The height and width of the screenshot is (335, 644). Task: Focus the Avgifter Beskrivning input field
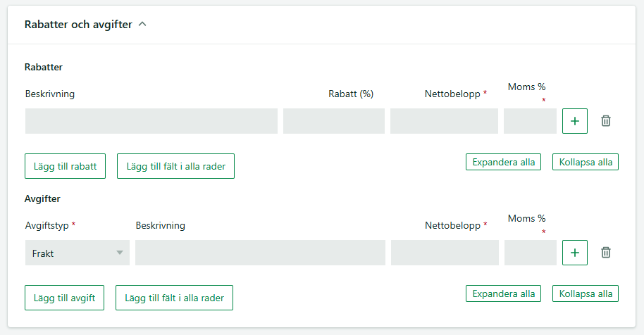click(x=261, y=253)
